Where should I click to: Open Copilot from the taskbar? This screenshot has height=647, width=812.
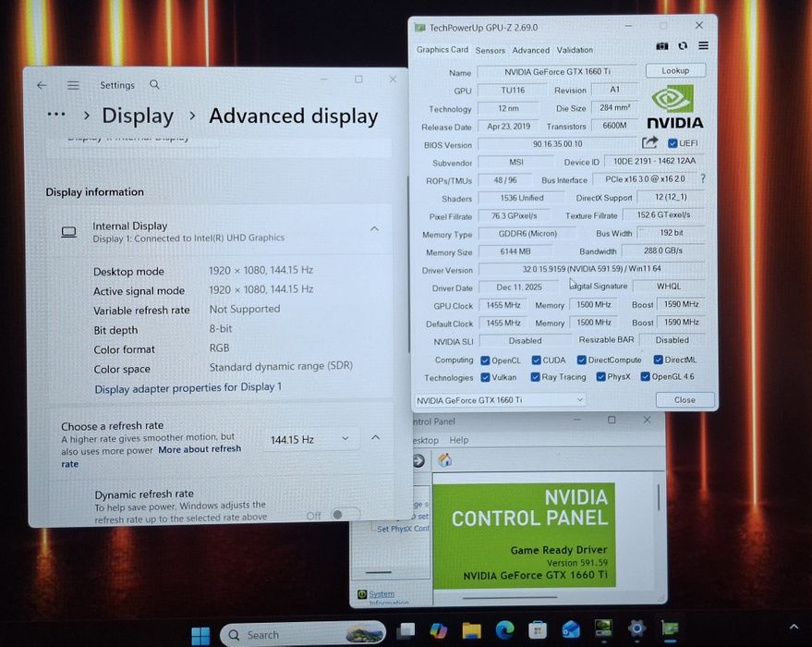coord(438,630)
